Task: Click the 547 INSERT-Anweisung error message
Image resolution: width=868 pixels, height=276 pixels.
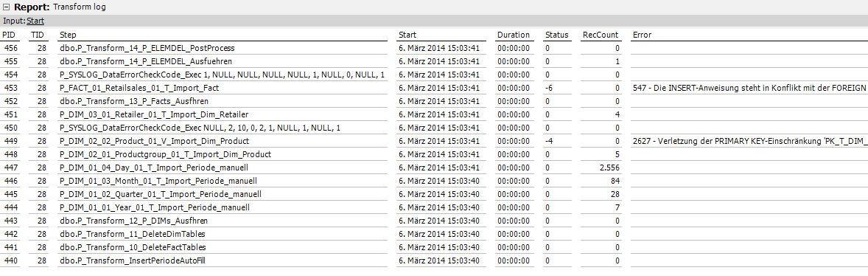Action: [749, 88]
